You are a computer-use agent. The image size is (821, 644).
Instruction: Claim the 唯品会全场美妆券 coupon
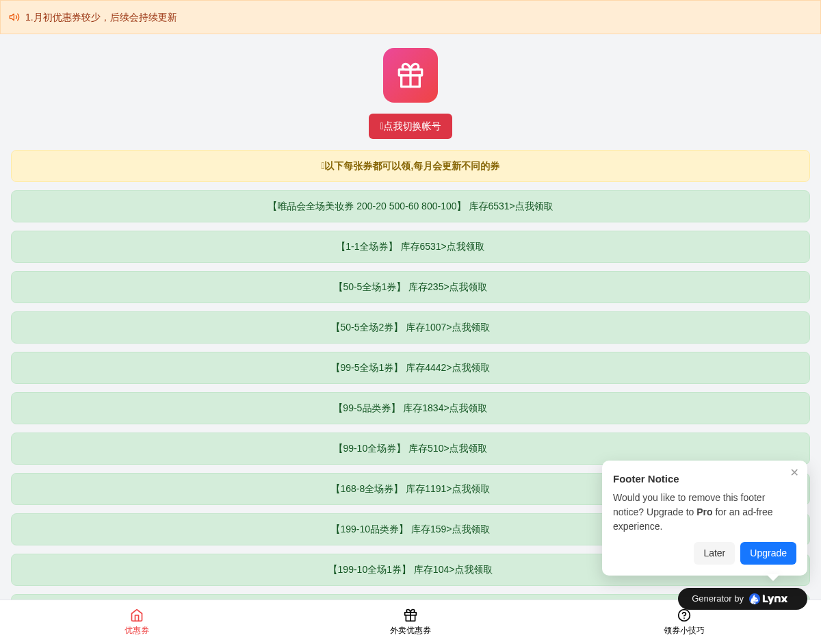pyautogui.click(x=410, y=206)
